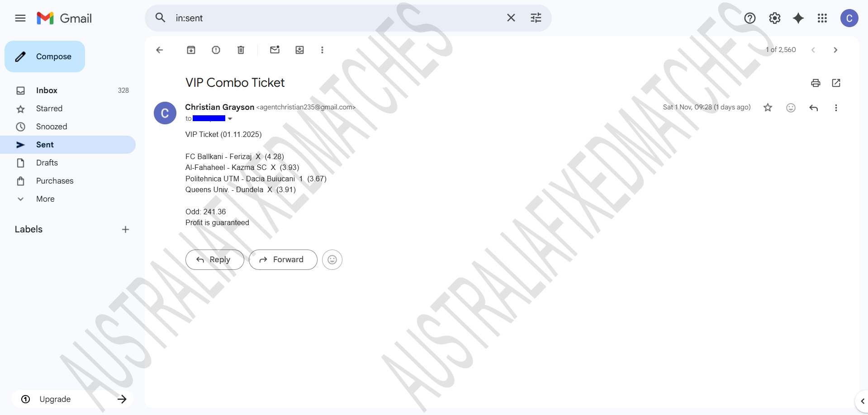Open the Snoozed folder

click(x=68, y=127)
